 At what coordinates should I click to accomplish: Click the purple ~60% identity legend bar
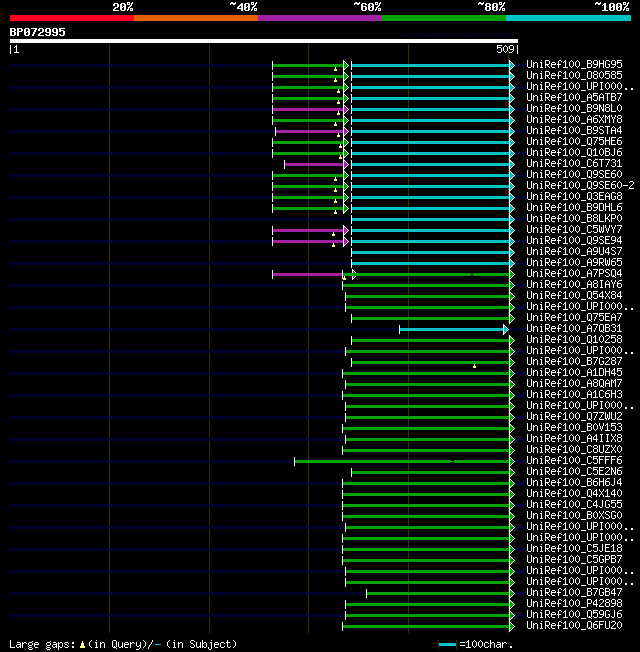coord(320,18)
